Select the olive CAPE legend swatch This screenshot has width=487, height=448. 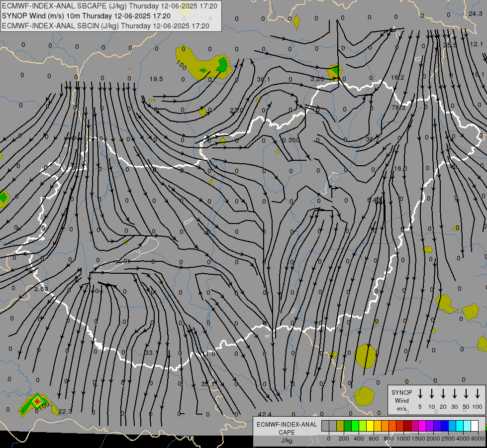[x=340, y=426]
